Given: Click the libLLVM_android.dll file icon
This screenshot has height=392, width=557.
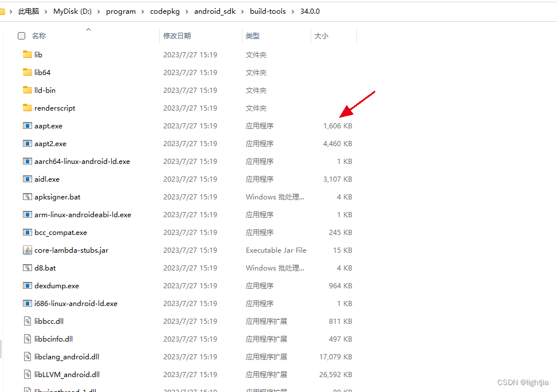Looking at the screenshot, I should point(27,374).
